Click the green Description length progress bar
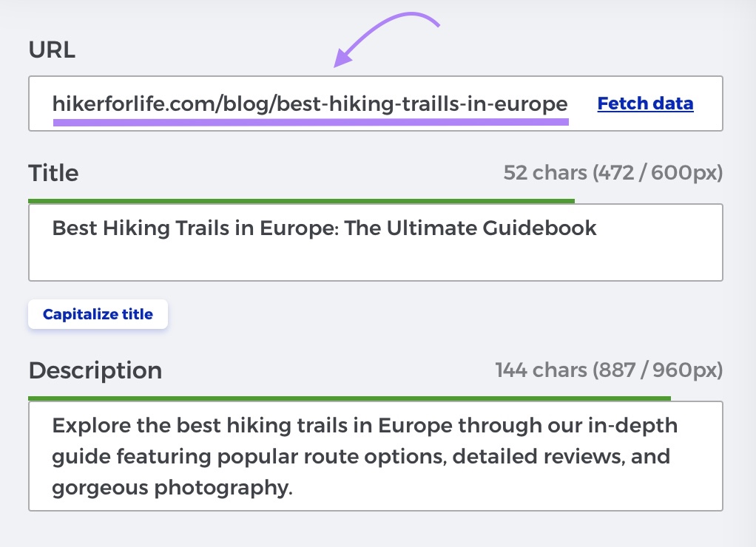The height and width of the screenshot is (547, 756). coord(349,398)
